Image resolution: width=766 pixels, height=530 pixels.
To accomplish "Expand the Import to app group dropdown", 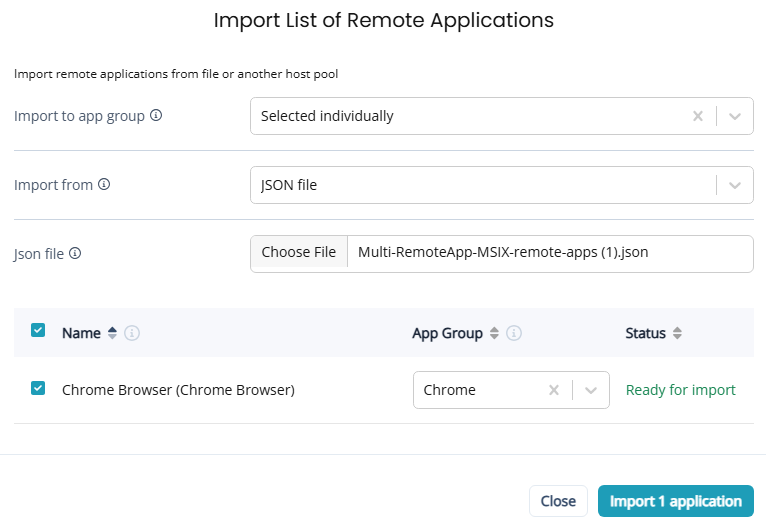I will [735, 116].
